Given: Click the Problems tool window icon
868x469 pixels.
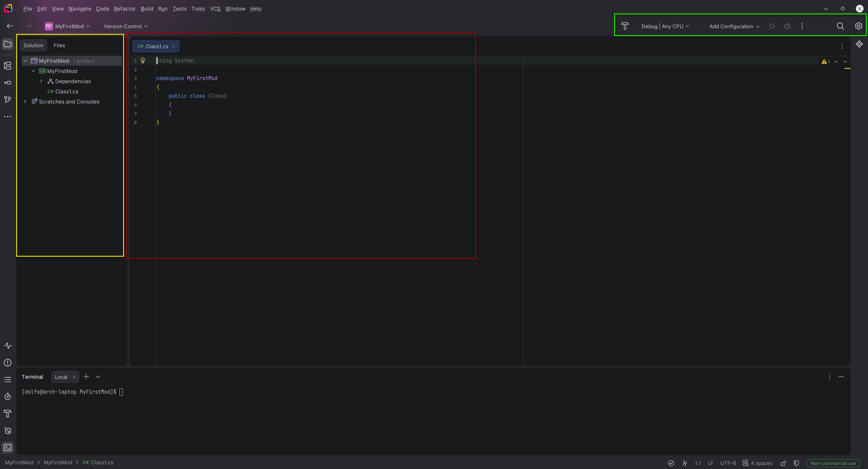Looking at the screenshot, I should pos(7,363).
